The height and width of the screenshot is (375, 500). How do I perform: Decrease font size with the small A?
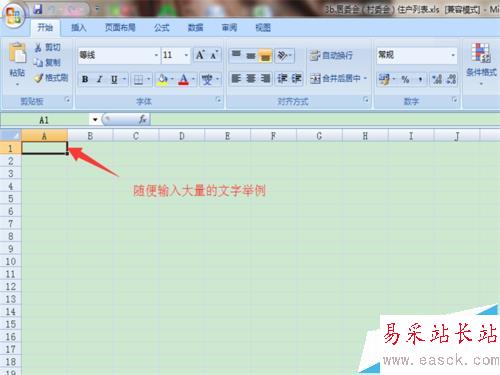(x=214, y=55)
